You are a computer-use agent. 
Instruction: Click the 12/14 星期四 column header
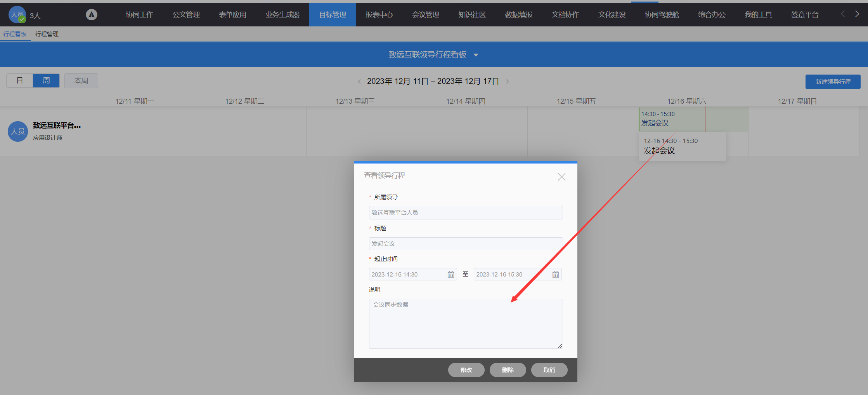[466, 101]
